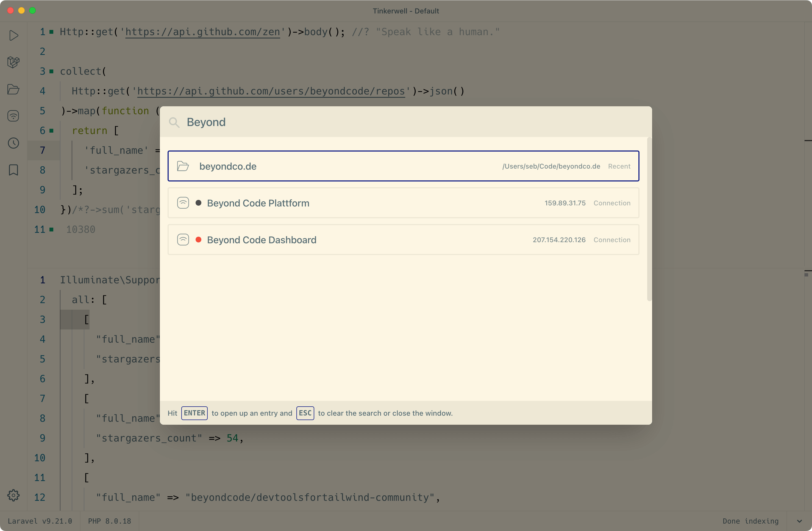Click the 10380 result value
The image size is (812, 531).
coord(81,229)
